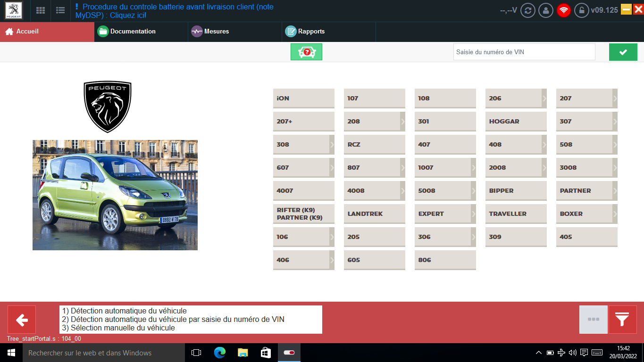Select the 309 vehicle model
Viewport: 644px width, 362px height.
point(516,237)
